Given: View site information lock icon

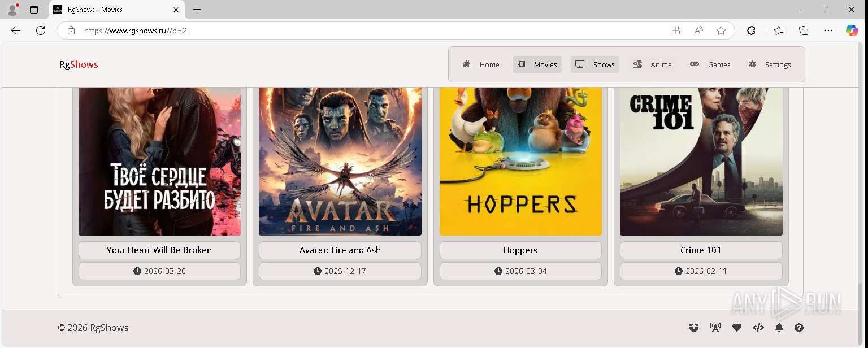Looking at the screenshot, I should click(x=71, y=31).
